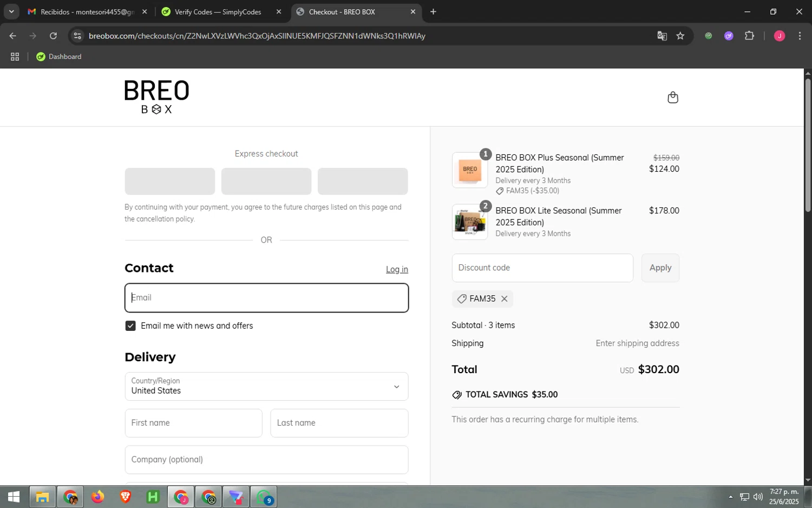Open the translate page icon in address bar
Image resolution: width=812 pixels, height=508 pixels.
[x=662, y=36]
